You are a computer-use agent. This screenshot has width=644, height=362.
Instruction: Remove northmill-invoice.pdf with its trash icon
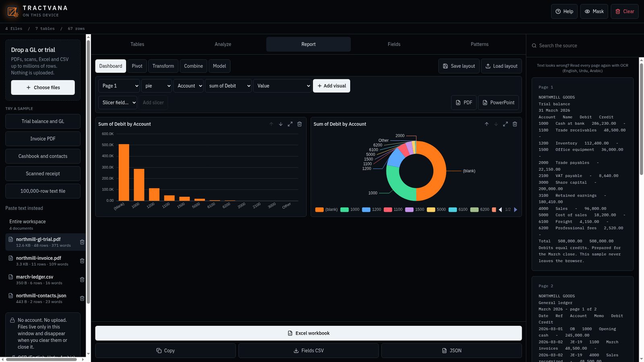82,261
